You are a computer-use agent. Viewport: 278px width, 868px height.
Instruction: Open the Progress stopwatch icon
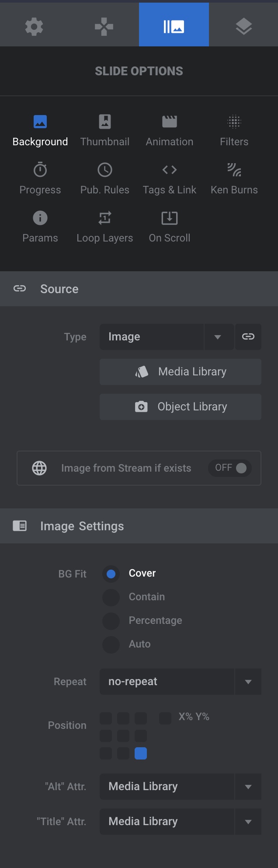[x=40, y=170]
